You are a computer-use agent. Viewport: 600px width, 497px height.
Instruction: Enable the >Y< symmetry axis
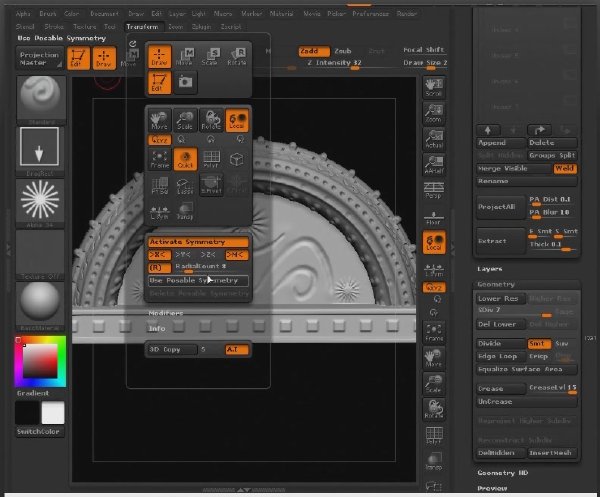(x=184, y=255)
